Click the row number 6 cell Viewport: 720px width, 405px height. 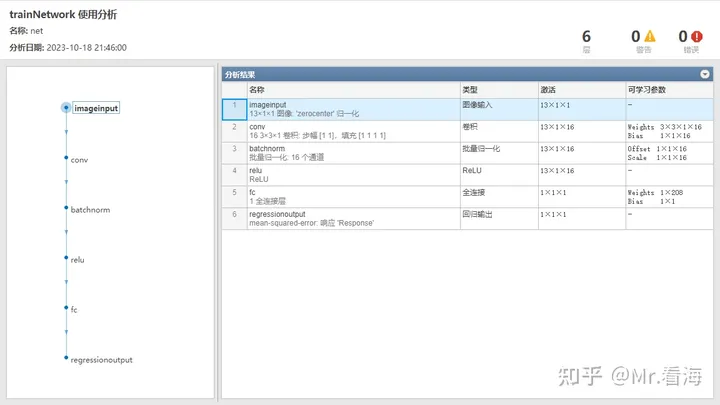click(x=235, y=219)
